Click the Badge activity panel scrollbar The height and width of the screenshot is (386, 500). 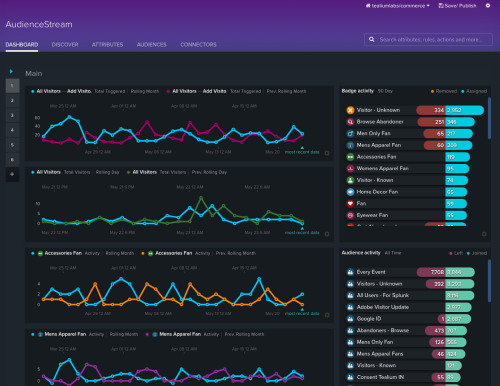[489, 118]
